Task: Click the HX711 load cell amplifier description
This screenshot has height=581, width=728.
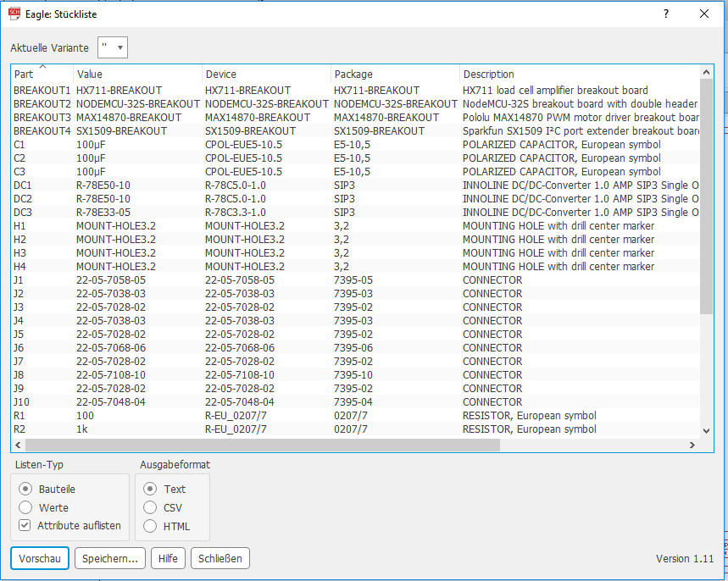Action: point(555,90)
